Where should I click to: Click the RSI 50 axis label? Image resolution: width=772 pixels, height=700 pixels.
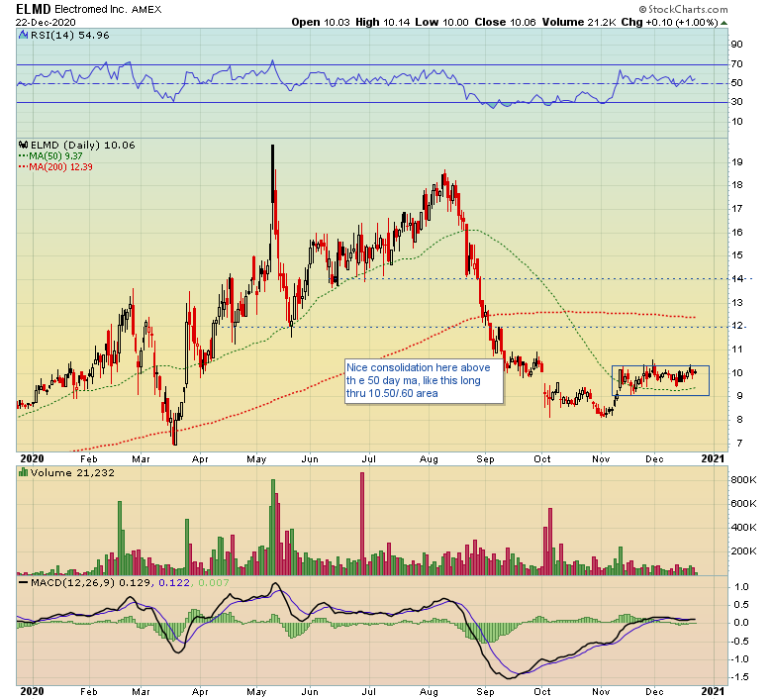pos(737,83)
